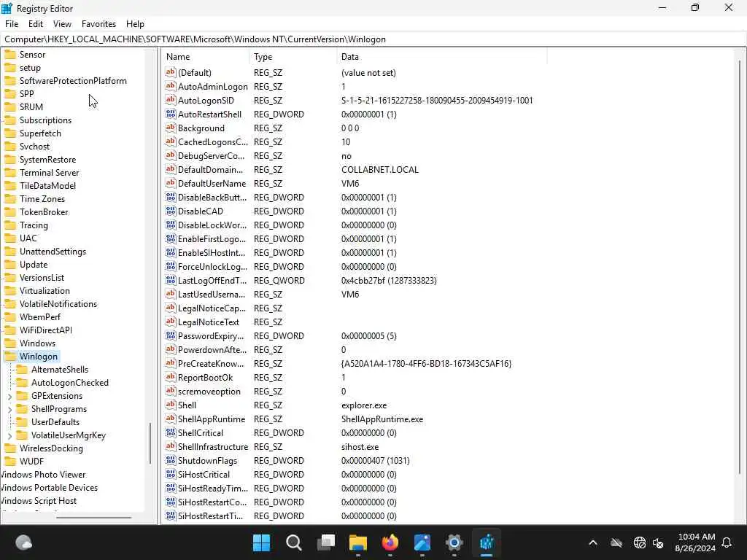This screenshot has width=747, height=560.
Task: Click the Shell string value icon
Action: point(170,405)
